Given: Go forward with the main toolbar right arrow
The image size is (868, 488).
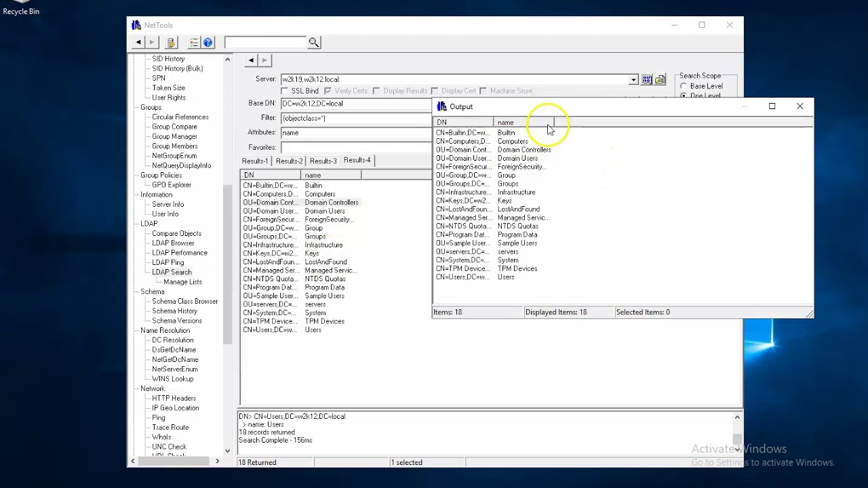Looking at the screenshot, I should tap(152, 42).
